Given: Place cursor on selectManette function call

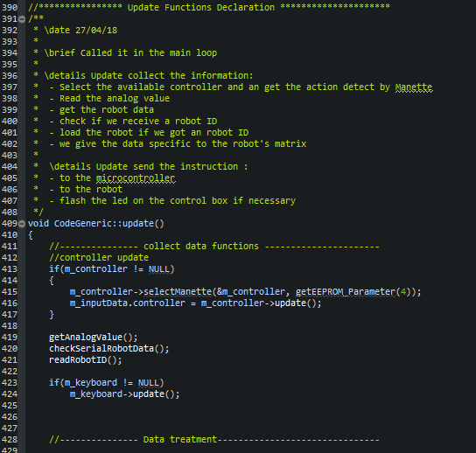Looking at the screenshot, I should (178, 292).
